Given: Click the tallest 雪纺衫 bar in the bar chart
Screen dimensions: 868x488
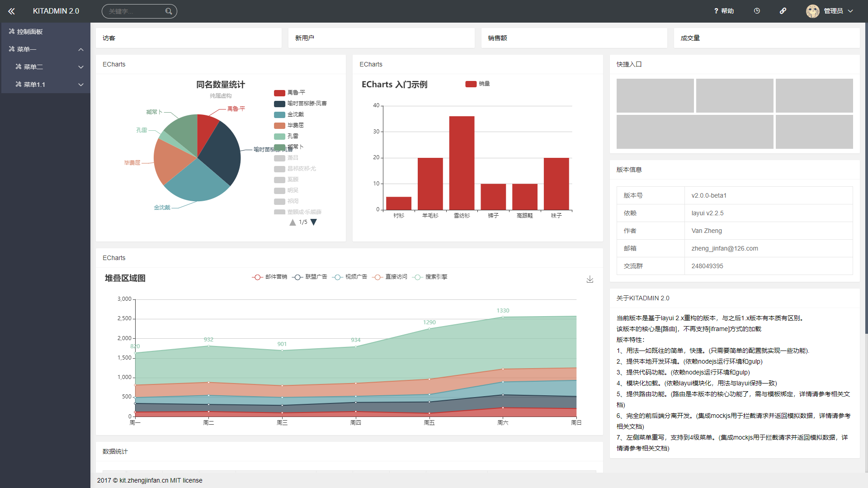Looking at the screenshot, I should [x=462, y=163].
